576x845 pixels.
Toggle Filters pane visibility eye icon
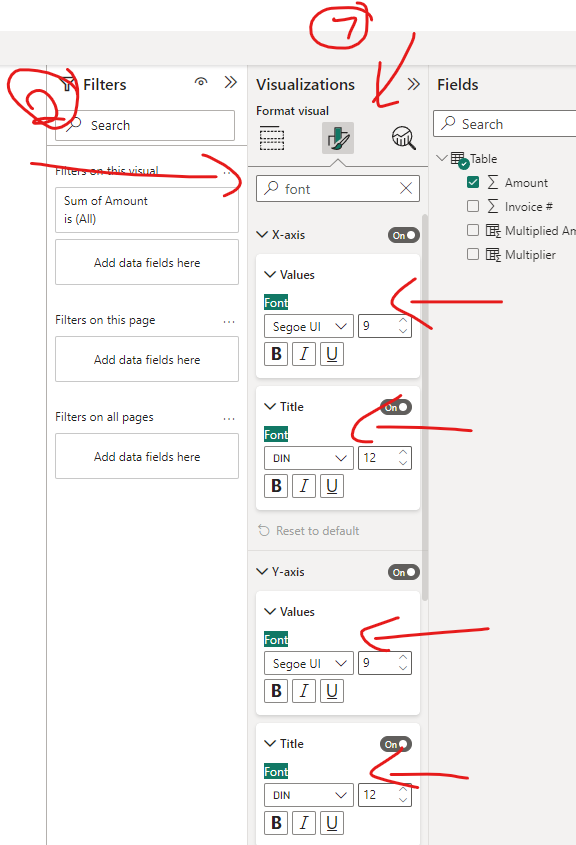click(x=201, y=82)
